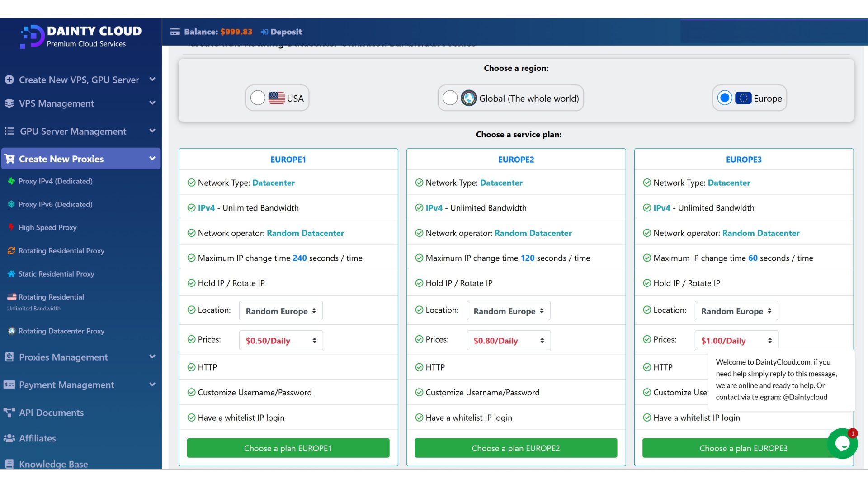Click the DaintyCloud welcome chat message
The height and width of the screenshot is (488, 868).
[781, 380]
